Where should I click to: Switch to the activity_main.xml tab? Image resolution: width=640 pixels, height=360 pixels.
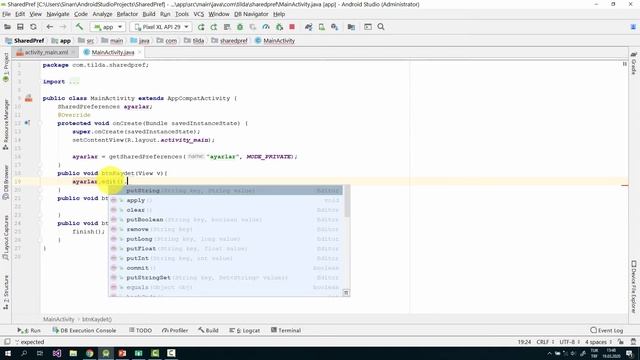click(x=46, y=52)
